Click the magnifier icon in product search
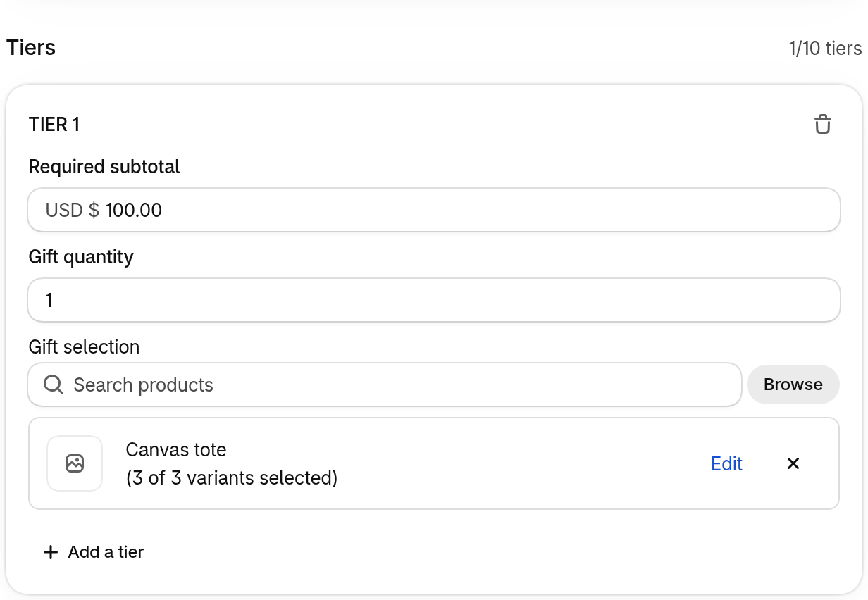This screenshot has width=868, height=600. [54, 385]
